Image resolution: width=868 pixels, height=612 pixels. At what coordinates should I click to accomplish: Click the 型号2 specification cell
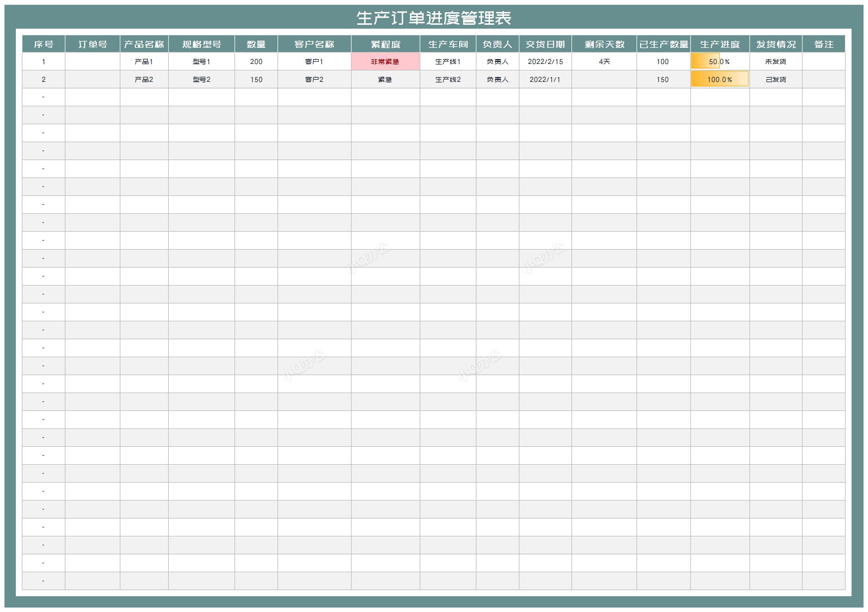tap(202, 79)
